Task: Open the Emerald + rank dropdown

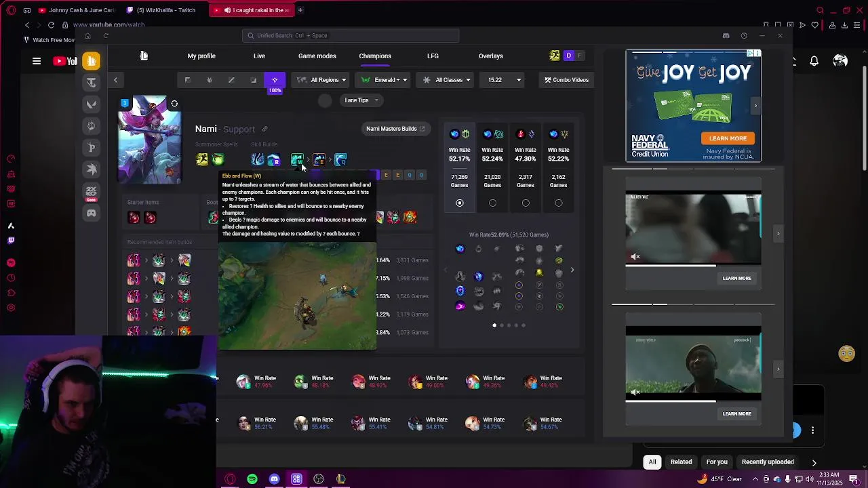Action: pyautogui.click(x=384, y=80)
